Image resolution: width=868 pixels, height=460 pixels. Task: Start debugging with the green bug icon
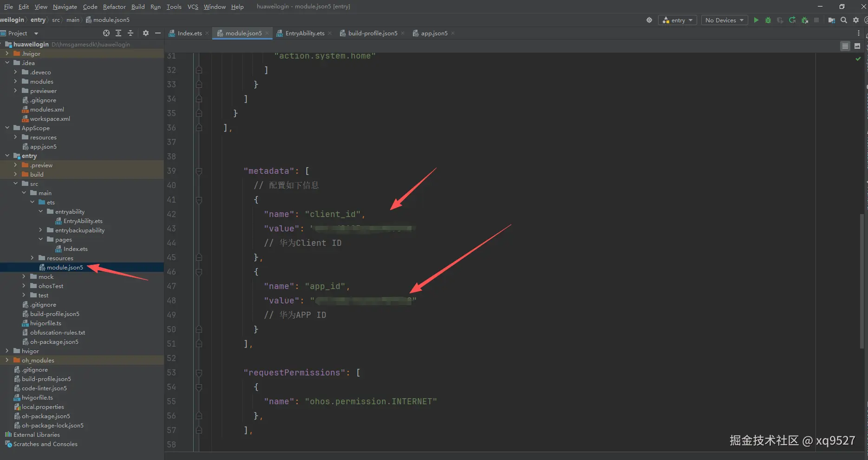[768, 20]
